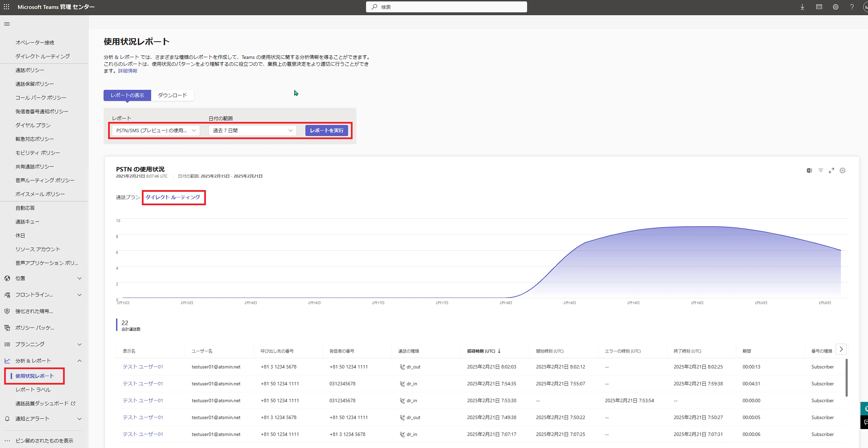Screen dimensions: 868x448
Task: Open the settings gear in top bar
Action: coord(836,7)
